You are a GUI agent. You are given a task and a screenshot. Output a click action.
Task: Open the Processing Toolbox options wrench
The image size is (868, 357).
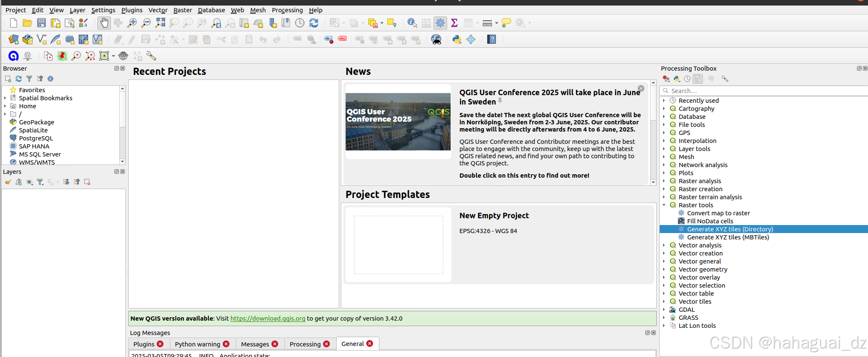(725, 79)
